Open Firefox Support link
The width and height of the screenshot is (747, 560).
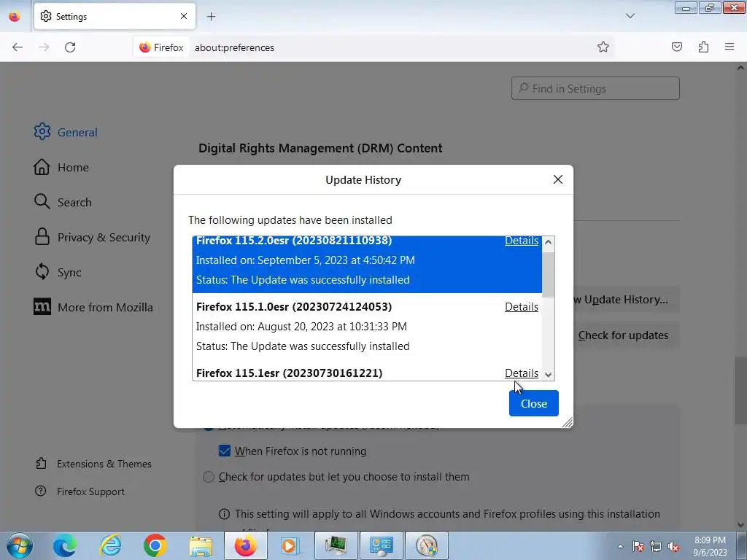(80, 491)
